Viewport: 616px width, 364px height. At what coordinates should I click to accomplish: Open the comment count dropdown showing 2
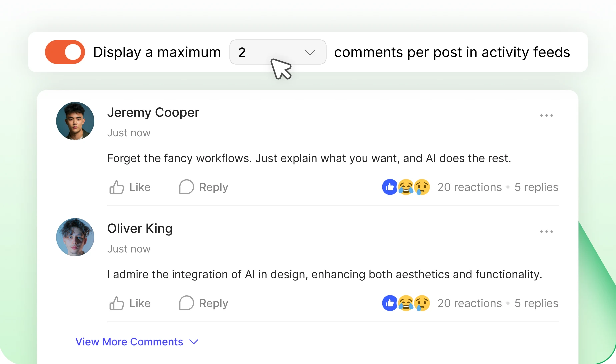[x=278, y=52]
